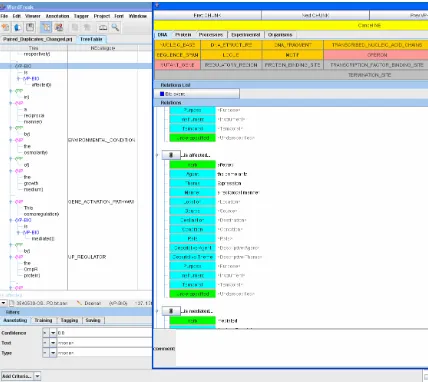Select the Processes category tab
The height and width of the screenshot is (382, 428).
[x=211, y=35]
